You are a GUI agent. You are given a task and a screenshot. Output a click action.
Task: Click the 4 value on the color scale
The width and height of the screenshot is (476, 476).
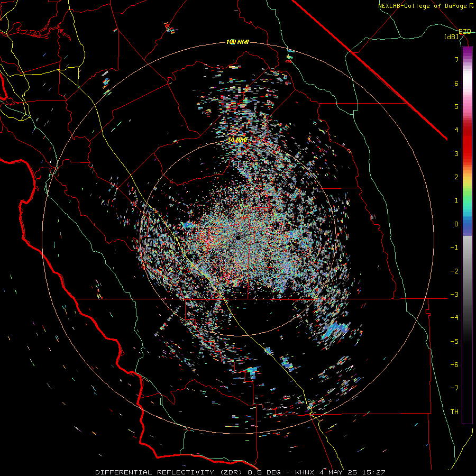456,130
